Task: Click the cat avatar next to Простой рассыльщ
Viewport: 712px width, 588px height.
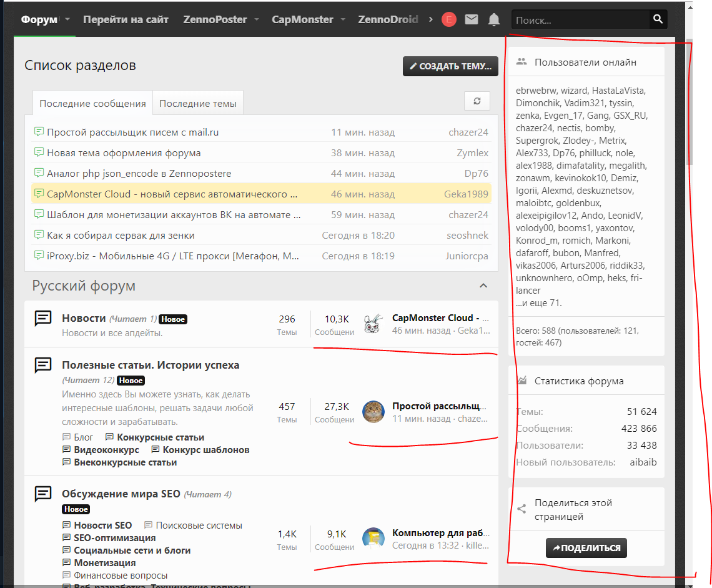Action: (x=373, y=412)
